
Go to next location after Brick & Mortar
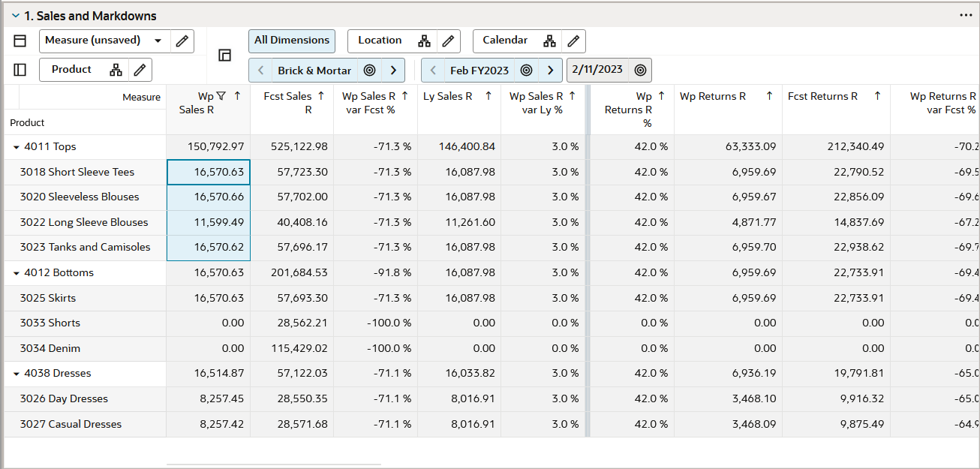(x=393, y=71)
